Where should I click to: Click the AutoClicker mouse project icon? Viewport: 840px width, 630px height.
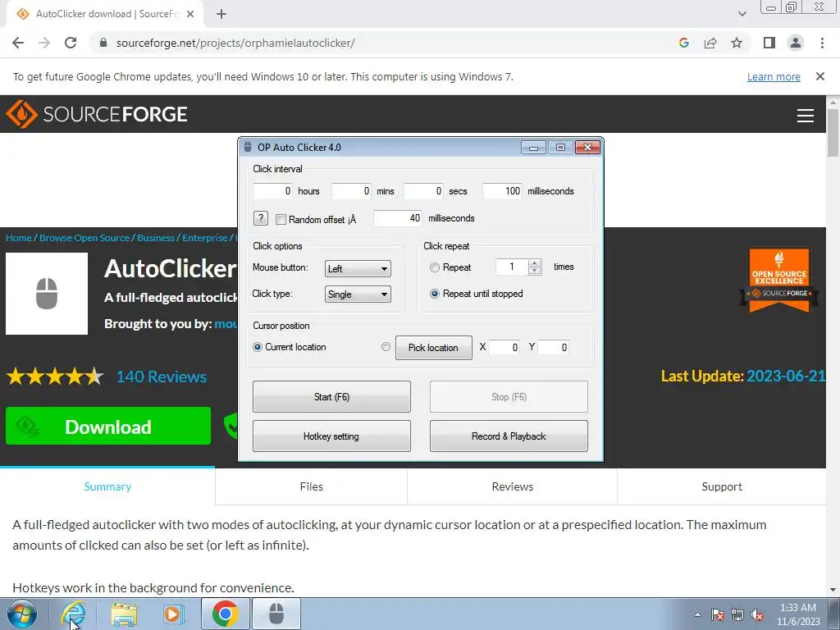tap(47, 294)
